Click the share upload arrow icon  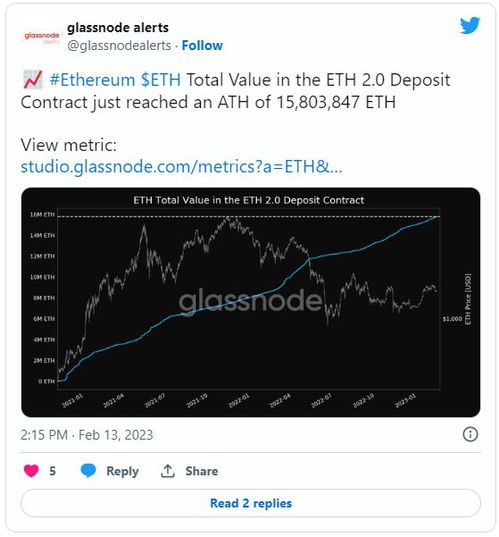pyautogui.click(x=168, y=471)
